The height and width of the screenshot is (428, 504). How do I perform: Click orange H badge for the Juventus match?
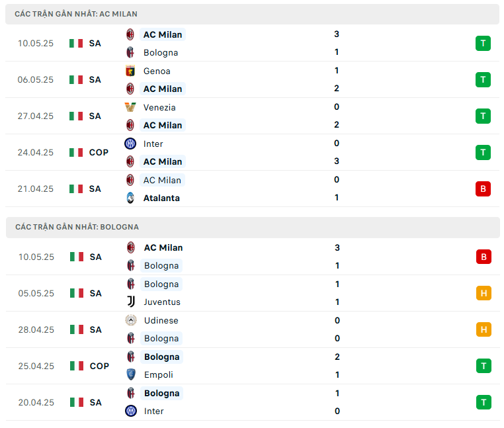(483, 293)
